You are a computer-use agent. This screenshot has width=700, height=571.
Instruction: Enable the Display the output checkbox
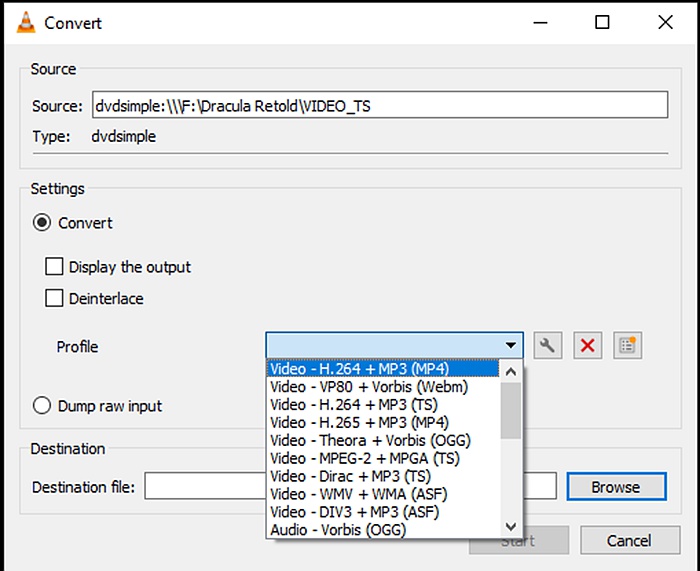coord(54,267)
